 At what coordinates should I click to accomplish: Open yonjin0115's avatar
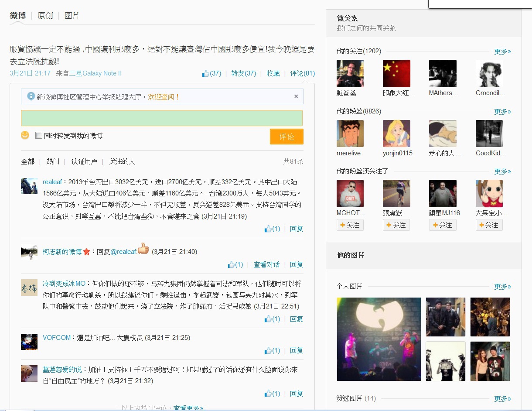(396, 134)
